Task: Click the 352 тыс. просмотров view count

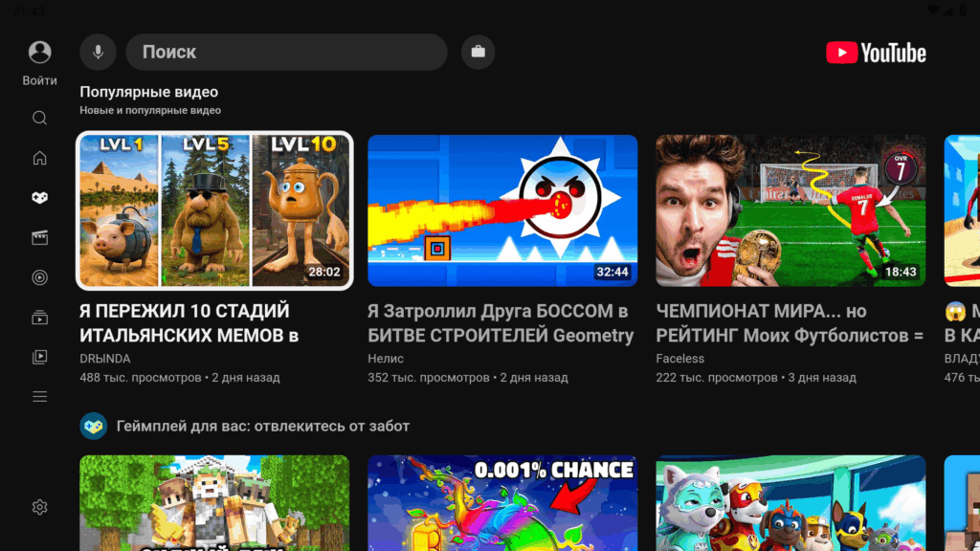Action: coord(429,377)
